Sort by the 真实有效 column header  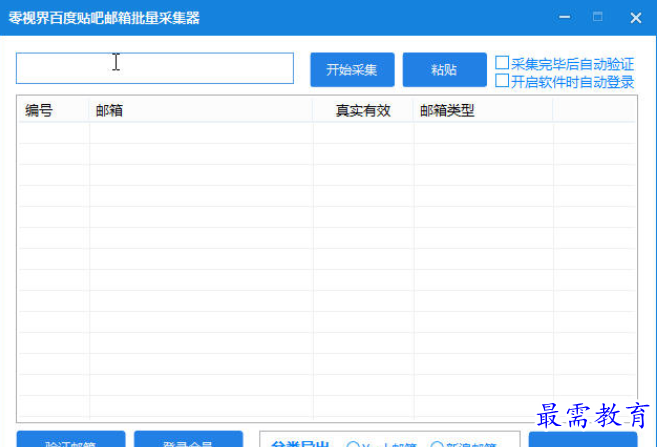pyautogui.click(x=363, y=111)
